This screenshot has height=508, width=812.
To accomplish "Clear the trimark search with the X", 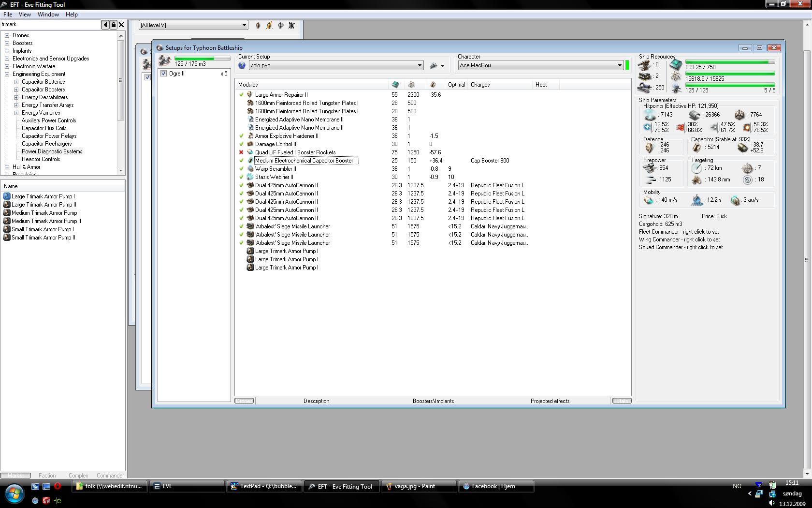I will coord(121,25).
